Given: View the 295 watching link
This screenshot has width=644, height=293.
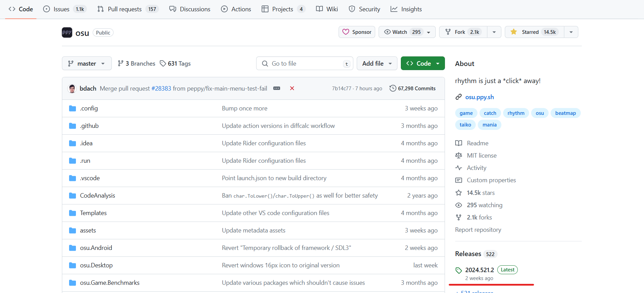Looking at the screenshot, I should (479, 205).
